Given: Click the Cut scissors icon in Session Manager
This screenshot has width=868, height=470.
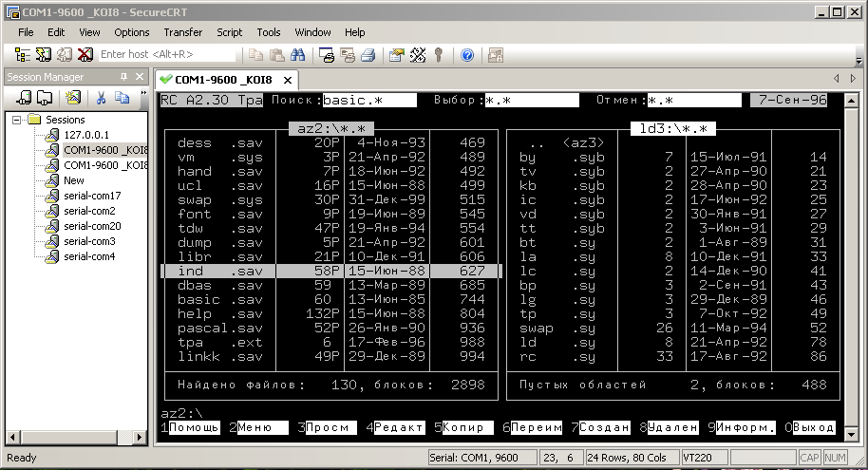Looking at the screenshot, I should [x=100, y=98].
